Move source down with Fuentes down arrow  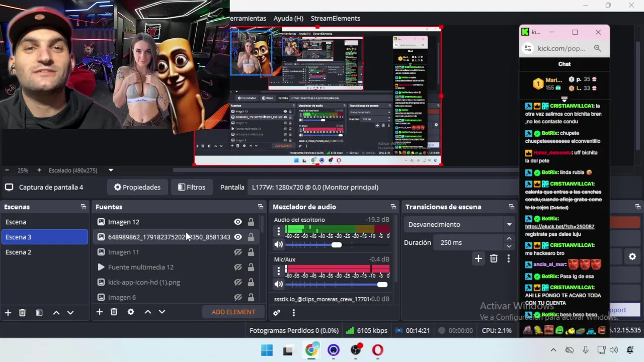click(x=162, y=312)
